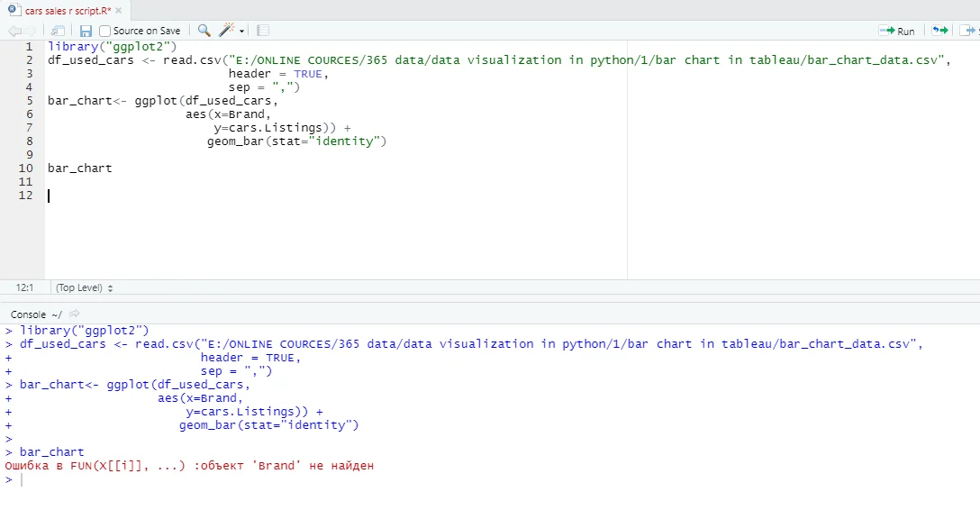Place cursor on bar_chart in line 10
The image size is (980, 510).
click(x=80, y=168)
